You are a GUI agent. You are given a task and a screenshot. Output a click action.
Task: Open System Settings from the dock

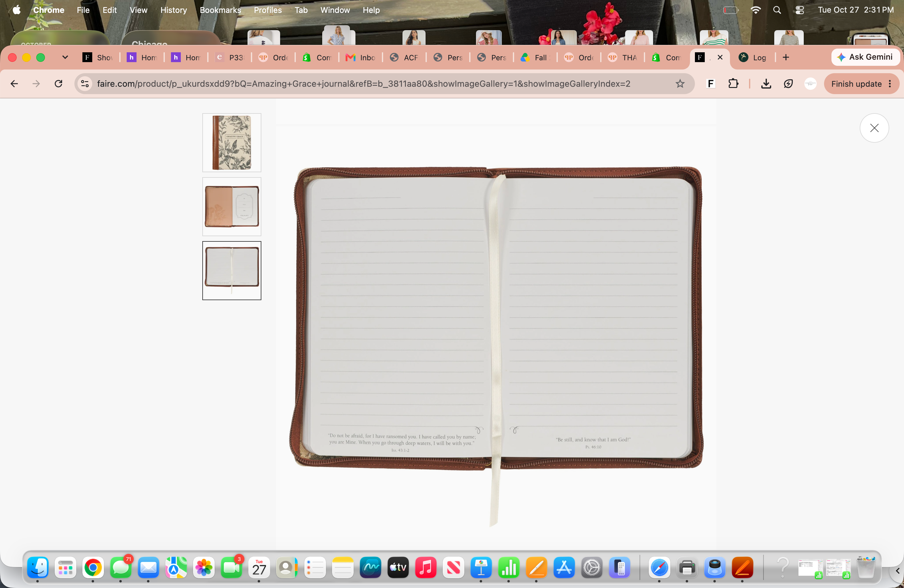click(x=592, y=567)
